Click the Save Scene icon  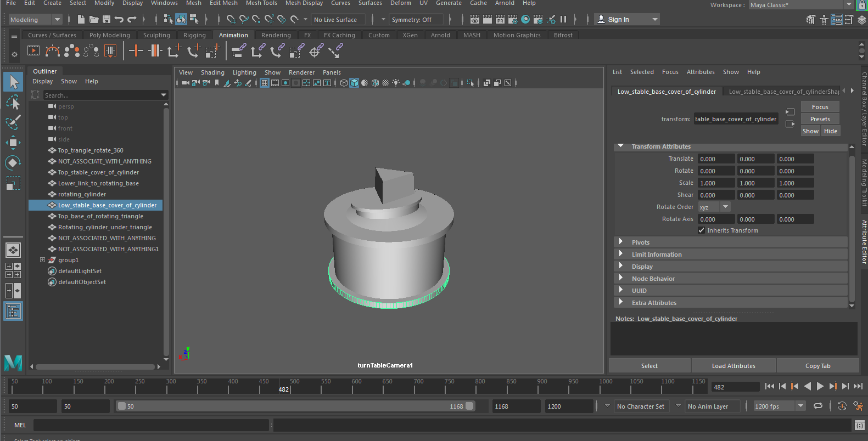point(107,20)
